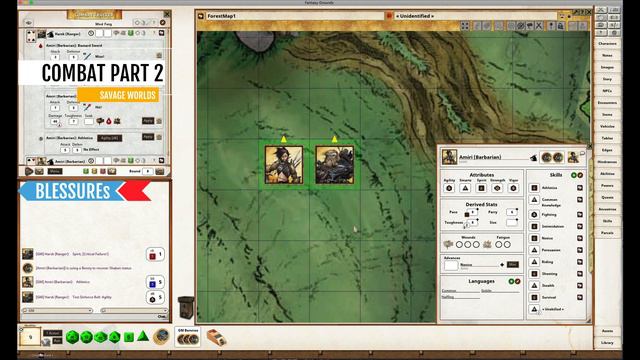
Task: Click Amiri's portrait on character sheet
Action: pyautogui.click(x=449, y=157)
